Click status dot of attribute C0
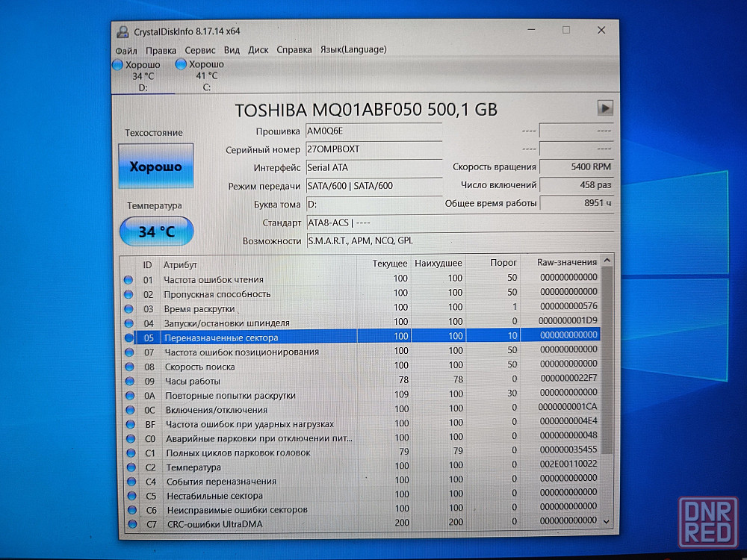Viewport: 747px width, 560px height. (x=131, y=438)
